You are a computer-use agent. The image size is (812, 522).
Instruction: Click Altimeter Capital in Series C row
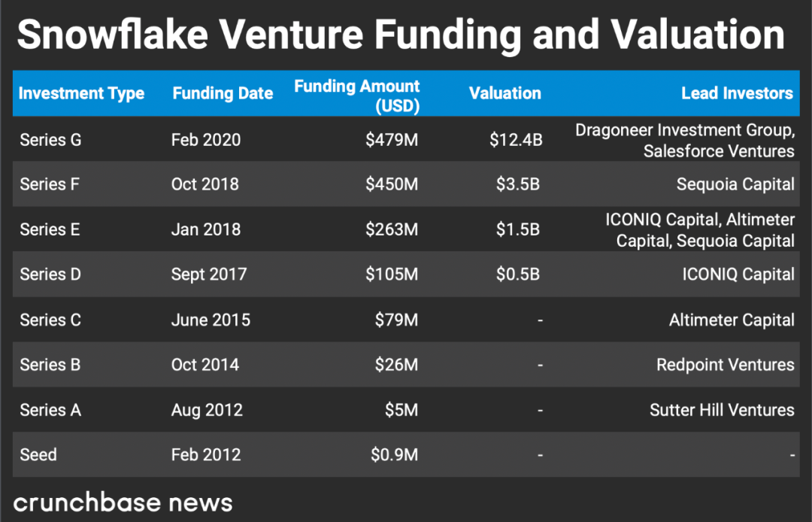732,320
